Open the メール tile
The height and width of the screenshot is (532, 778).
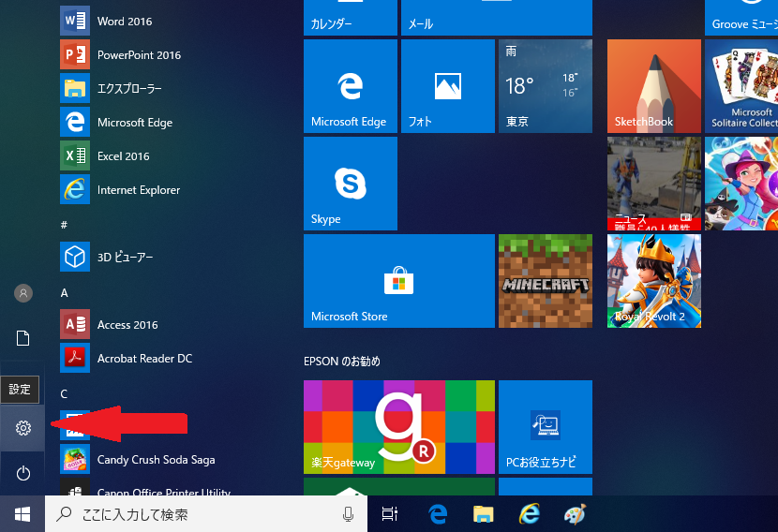click(x=497, y=18)
